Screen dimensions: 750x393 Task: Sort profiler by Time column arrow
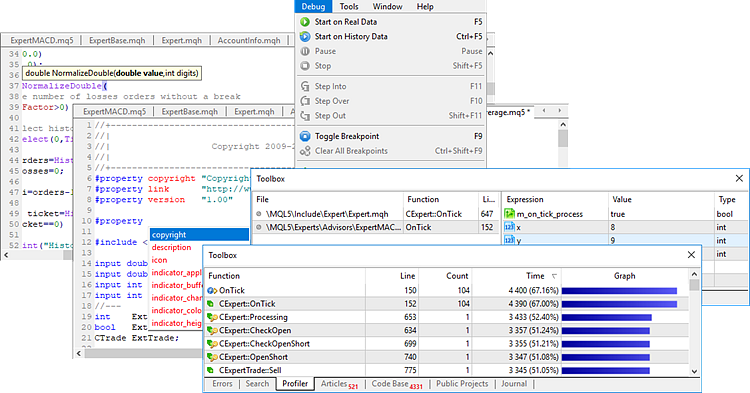point(554,276)
